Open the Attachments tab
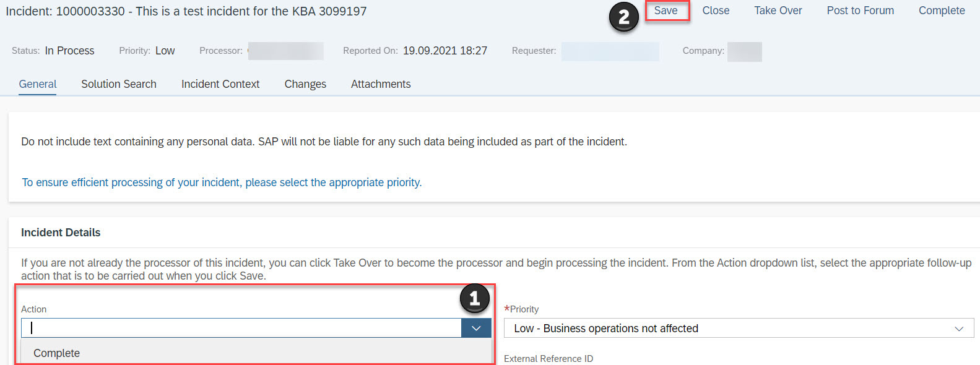Image resolution: width=980 pixels, height=365 pixels. (381, 84)
